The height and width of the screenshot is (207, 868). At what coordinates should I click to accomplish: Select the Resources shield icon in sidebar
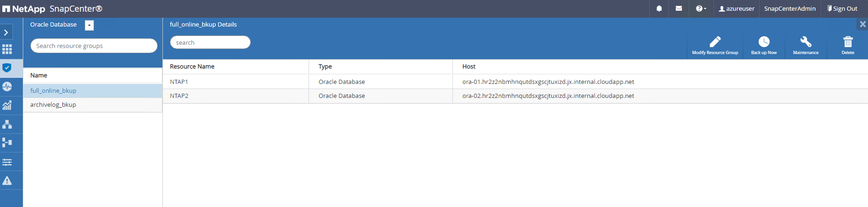[x=7, y=68]
